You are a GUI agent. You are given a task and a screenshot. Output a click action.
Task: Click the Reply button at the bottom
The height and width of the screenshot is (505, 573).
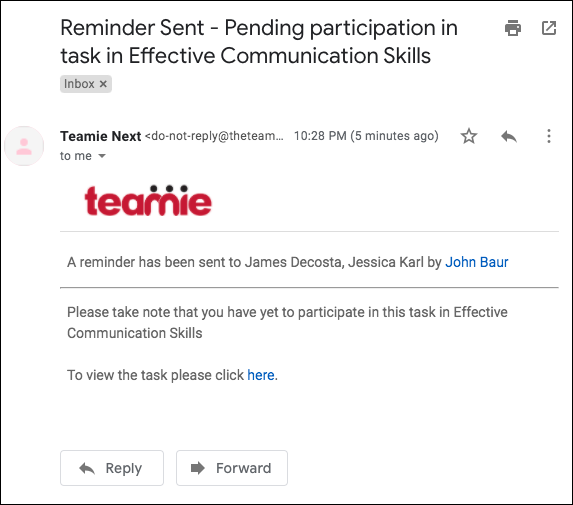pyautogui.click(x=112, y=468)
